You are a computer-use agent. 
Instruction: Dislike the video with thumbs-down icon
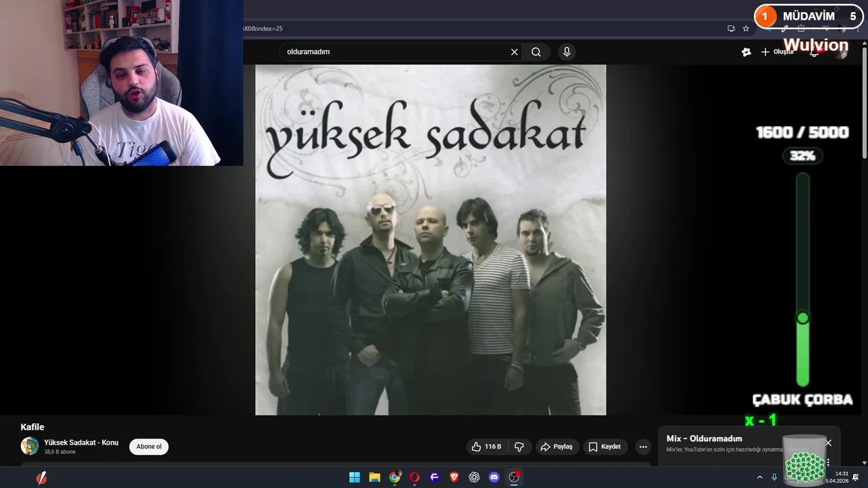point(519,447)
